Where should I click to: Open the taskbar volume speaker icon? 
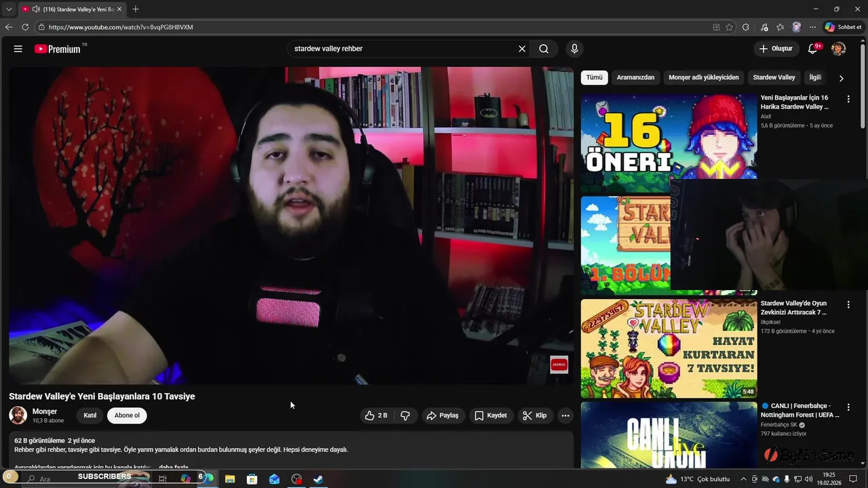(x=809, y=479)
